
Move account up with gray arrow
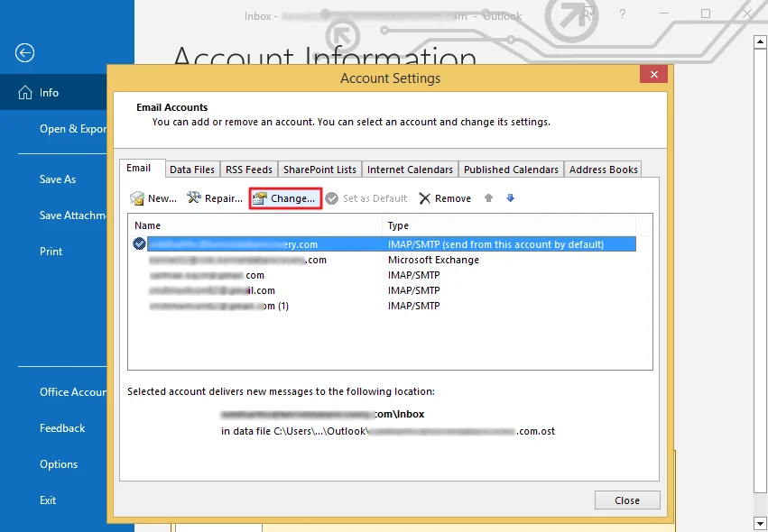[488, 198]
